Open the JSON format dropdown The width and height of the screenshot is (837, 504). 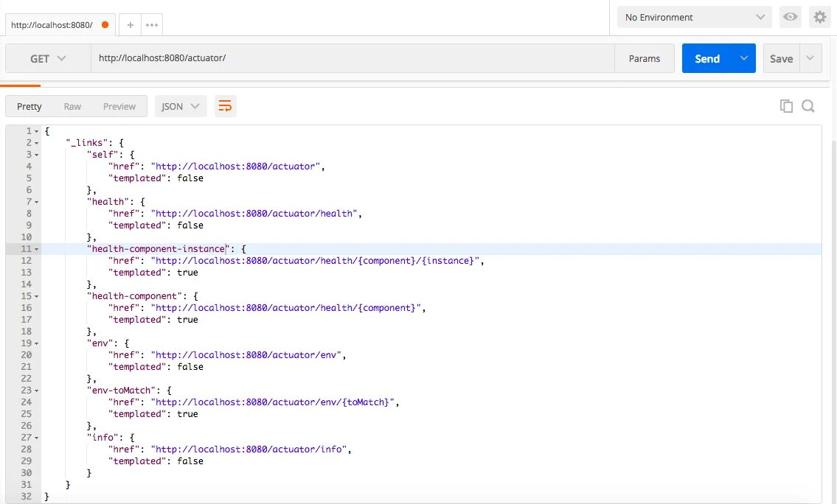181,106
